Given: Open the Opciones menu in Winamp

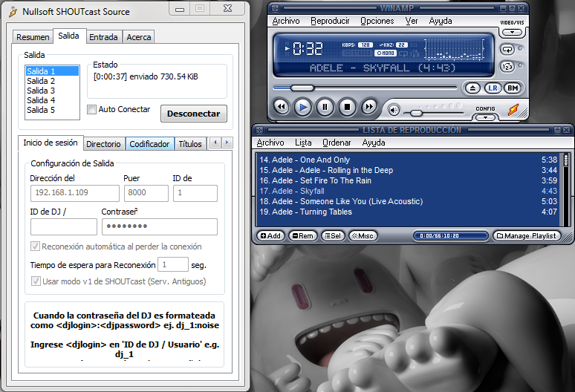Looking at the screenshot, I should coord(377,22).
